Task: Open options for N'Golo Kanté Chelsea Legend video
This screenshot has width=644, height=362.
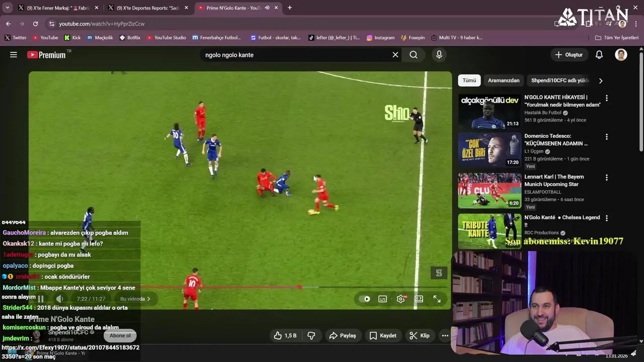Action: click(606, 218)
